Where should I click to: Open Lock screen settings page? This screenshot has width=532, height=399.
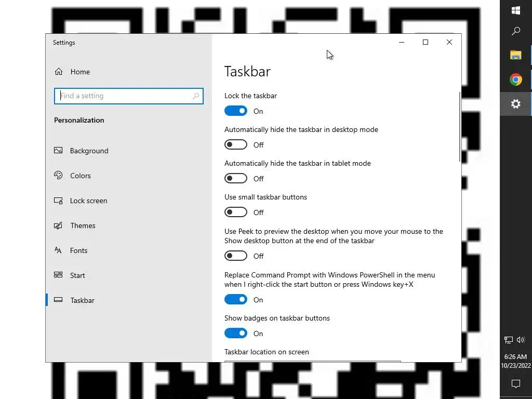[129, 201]
